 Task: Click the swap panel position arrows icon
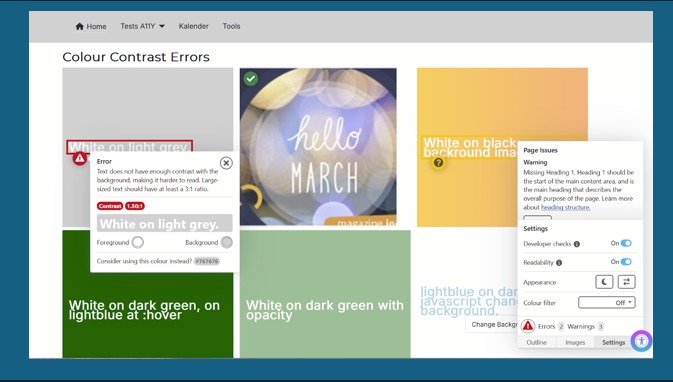coord(626,282)
